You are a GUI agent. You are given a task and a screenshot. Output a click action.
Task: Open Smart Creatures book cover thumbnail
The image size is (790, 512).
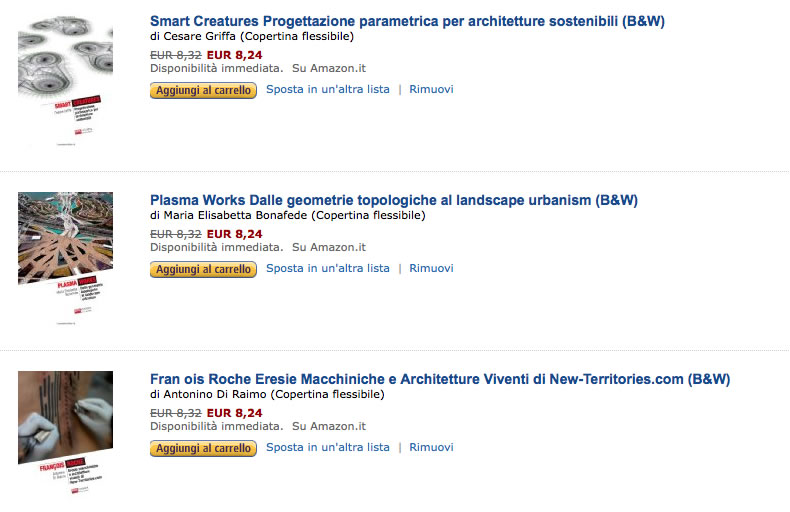tap(65, 80)
